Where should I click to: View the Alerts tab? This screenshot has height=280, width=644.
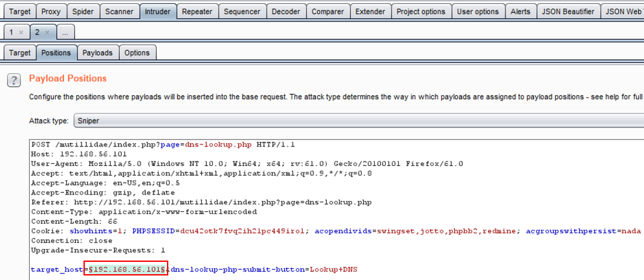tap(520, 12)
